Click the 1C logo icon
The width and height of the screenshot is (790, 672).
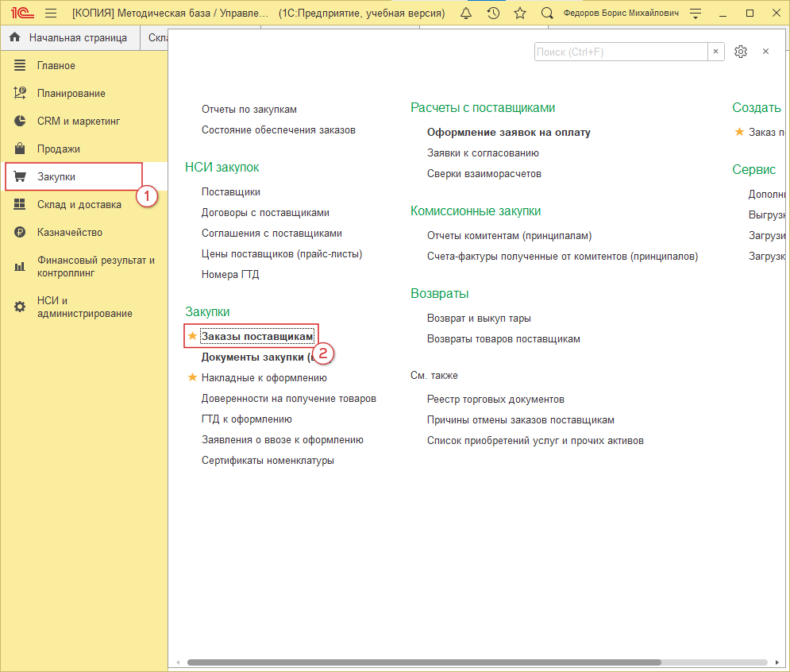pyautogui.click(x=21, y=14)
